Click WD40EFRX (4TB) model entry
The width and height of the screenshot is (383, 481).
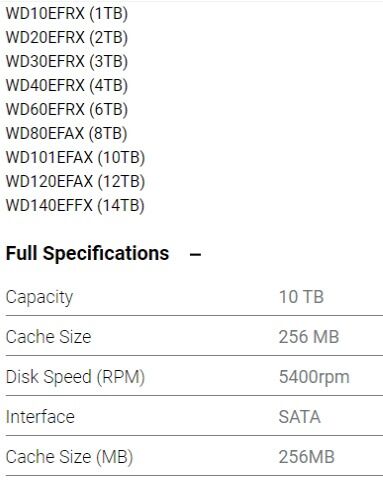[67, 86]
